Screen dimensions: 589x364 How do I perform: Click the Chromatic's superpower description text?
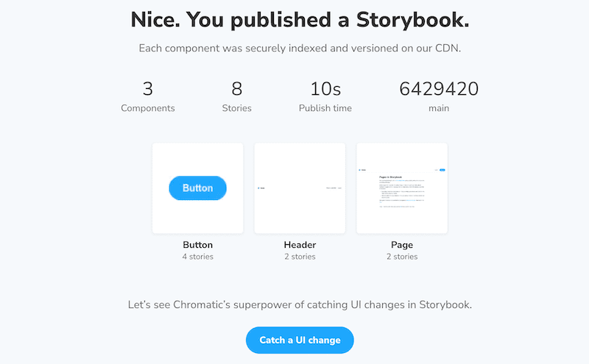[300, 304]
